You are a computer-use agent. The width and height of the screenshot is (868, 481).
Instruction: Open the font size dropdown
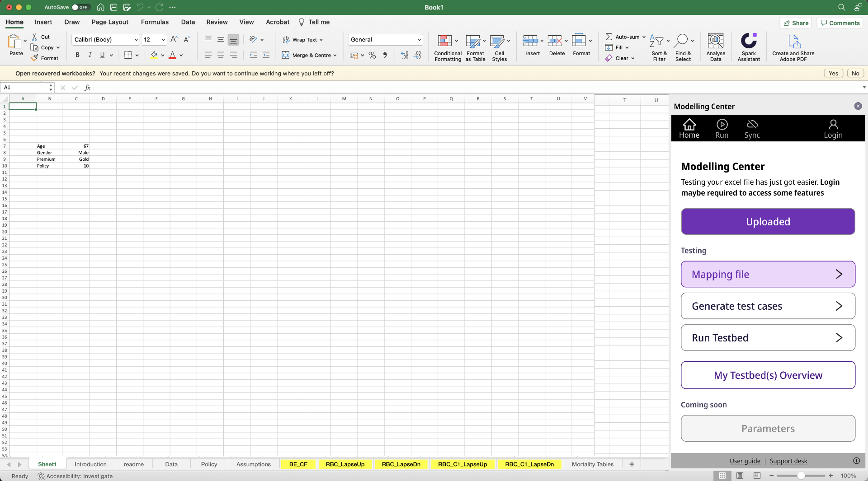coord(163,40)
